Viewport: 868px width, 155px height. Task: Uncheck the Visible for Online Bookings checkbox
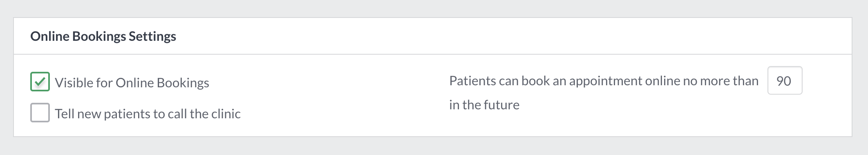point(40,82)
